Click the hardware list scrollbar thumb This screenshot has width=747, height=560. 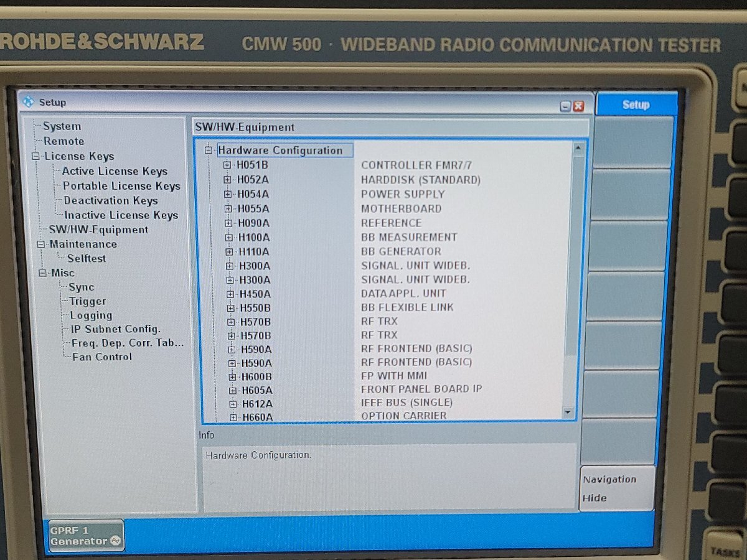coord(575,255)
